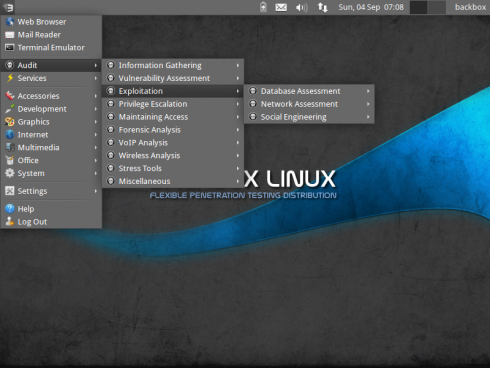Click the backbox user name in panel
This screenshot has height=368, width=490.
[470, 7]
